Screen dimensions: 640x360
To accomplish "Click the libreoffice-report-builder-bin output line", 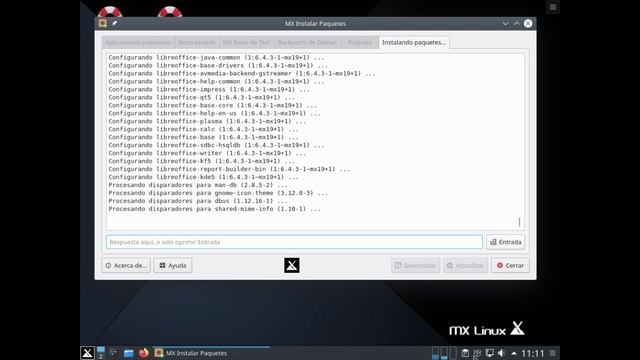I will pos(229,169).
